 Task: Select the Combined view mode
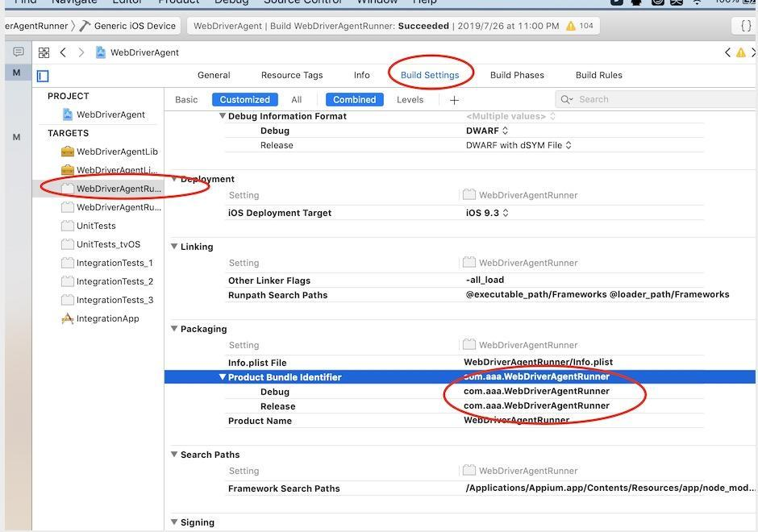pyautogui.click(x=354, y=99)
